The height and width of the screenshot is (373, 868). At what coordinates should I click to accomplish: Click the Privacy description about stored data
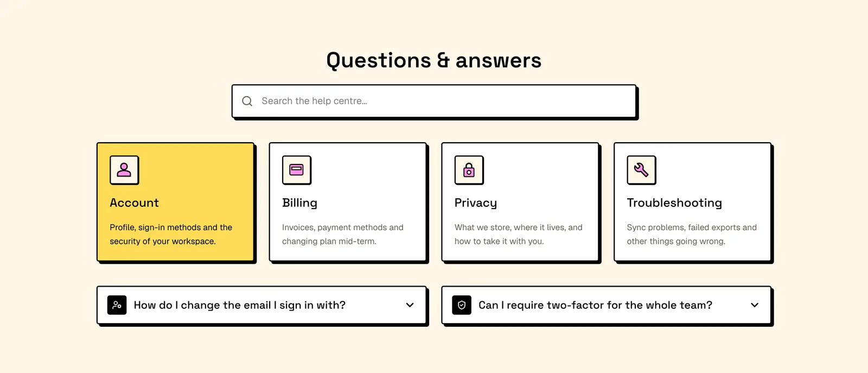pos(519,234)
